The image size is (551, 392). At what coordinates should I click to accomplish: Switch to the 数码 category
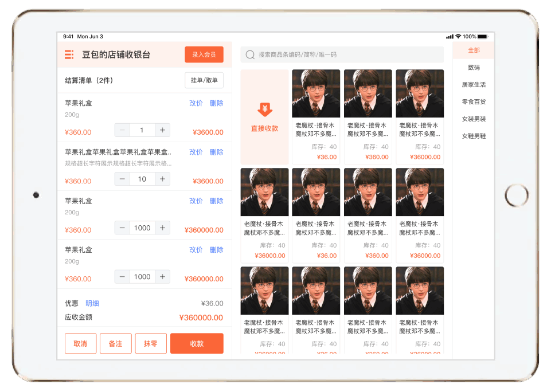point(474,68)
